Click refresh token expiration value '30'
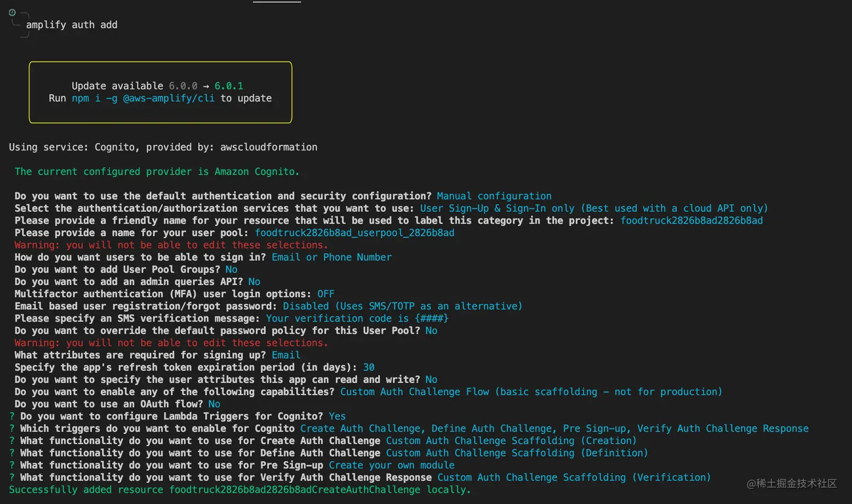 [369, 368]
